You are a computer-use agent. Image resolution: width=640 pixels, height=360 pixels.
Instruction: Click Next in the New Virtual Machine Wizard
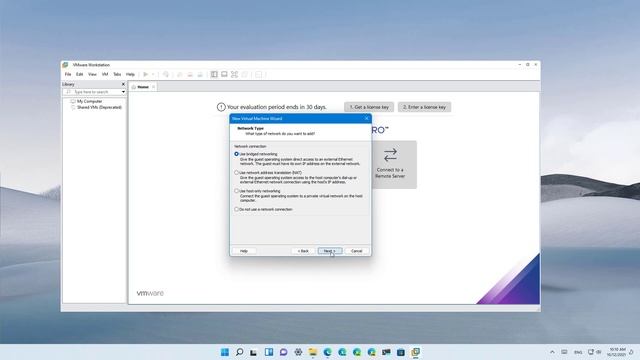(x=330, y=251)
